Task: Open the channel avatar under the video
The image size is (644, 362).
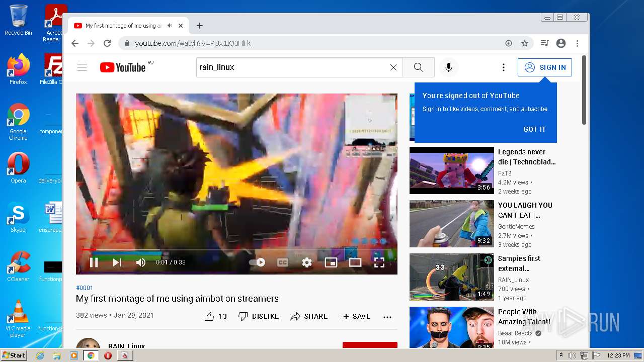Action: [88, 343]
